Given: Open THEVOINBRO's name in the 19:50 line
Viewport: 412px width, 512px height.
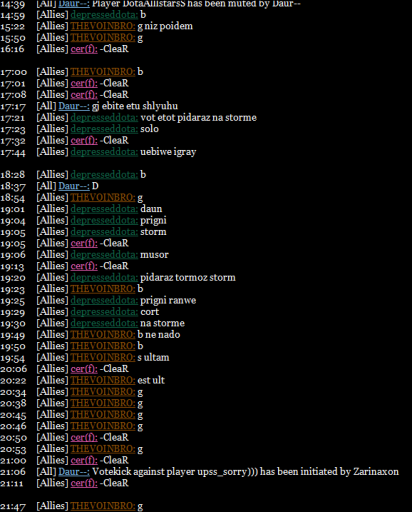Looking at the screenshot, I should pyautogui.click(x=103, y=346).
